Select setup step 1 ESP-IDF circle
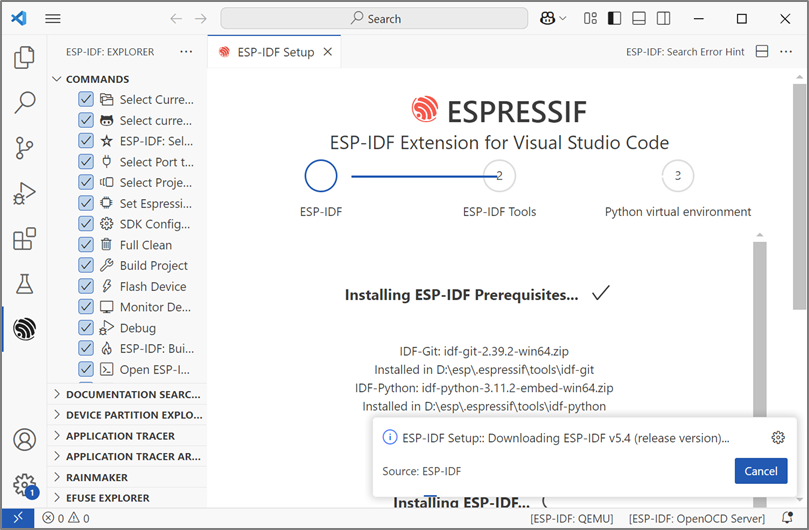 (x=320, y=175)
